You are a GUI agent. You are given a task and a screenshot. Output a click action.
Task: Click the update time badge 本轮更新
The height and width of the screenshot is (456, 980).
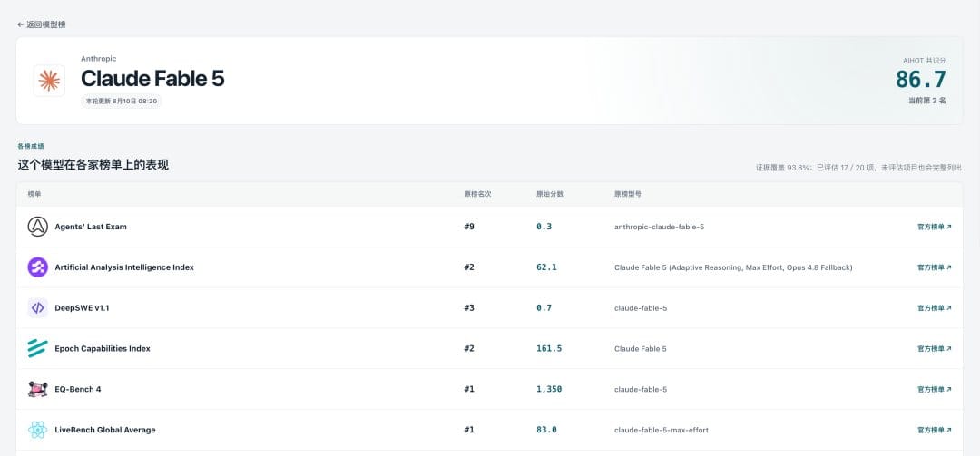122,101
